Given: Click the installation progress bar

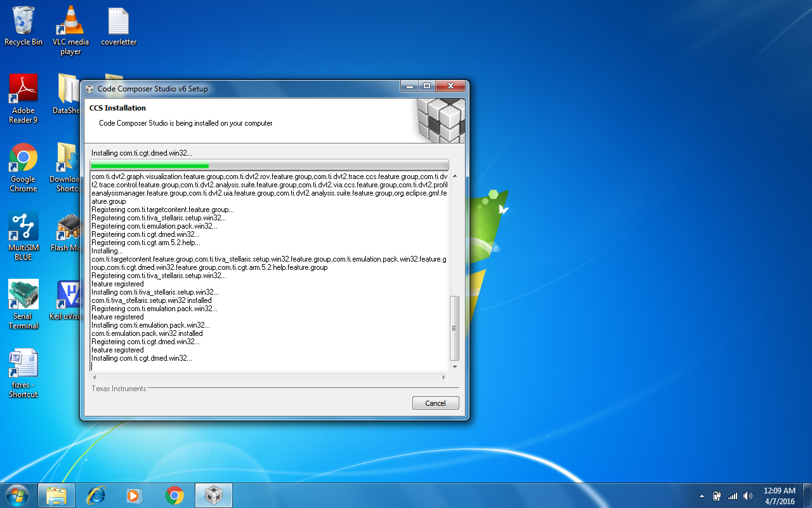Looking at the screenshot, I should (x=270, y=165).
